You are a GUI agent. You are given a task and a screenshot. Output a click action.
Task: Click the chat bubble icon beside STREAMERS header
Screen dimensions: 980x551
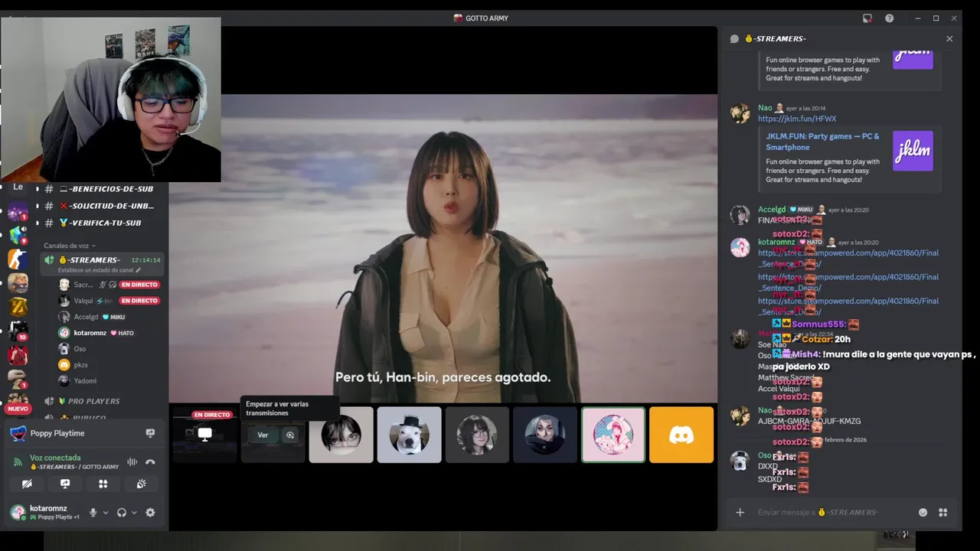click(x=735, y=38)
